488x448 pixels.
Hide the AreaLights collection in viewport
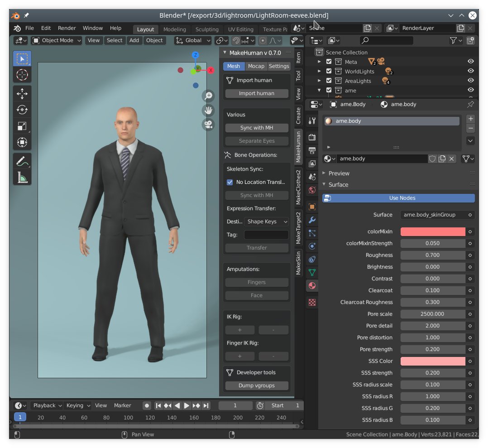(471, 80)
